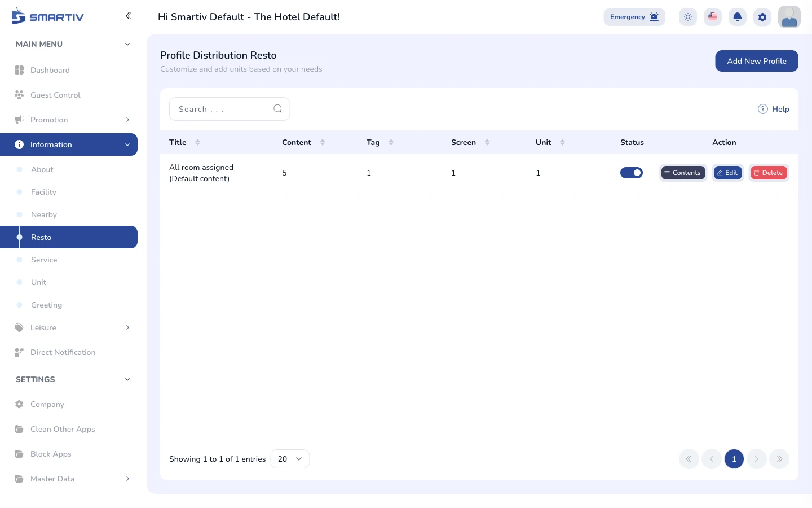Focus the Search input field

[x=230, y=109]
